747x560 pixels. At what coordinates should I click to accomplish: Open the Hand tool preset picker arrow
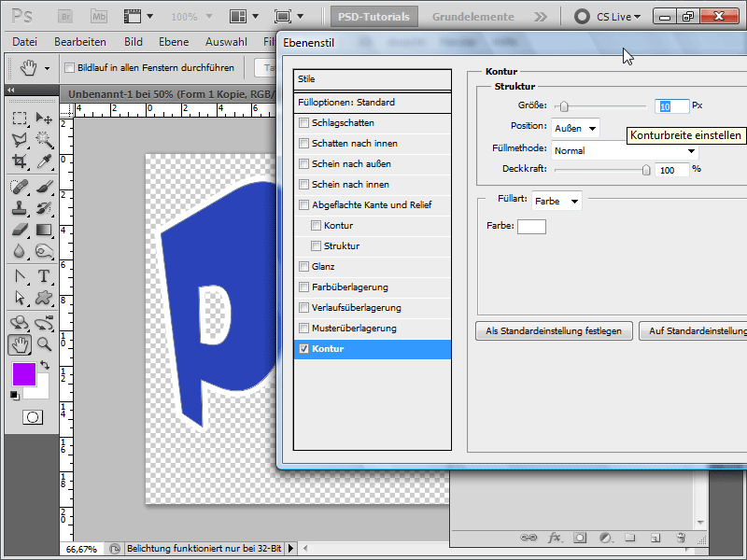pos(47,68)
